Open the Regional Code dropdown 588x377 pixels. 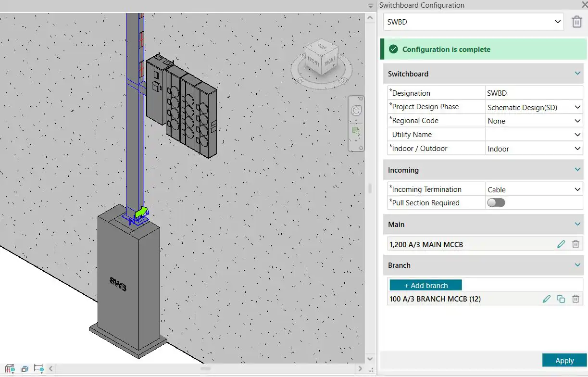tap(576, 121)
